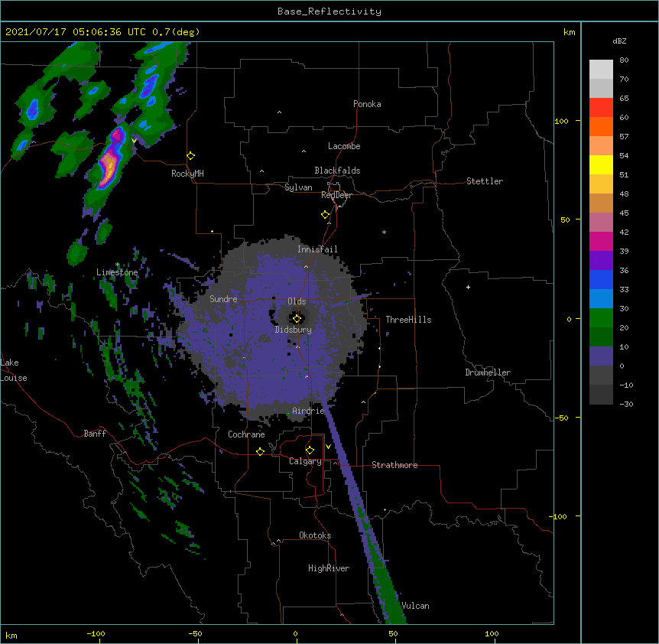Click the yellow diamond marker above Calgary label

(310, 450)
